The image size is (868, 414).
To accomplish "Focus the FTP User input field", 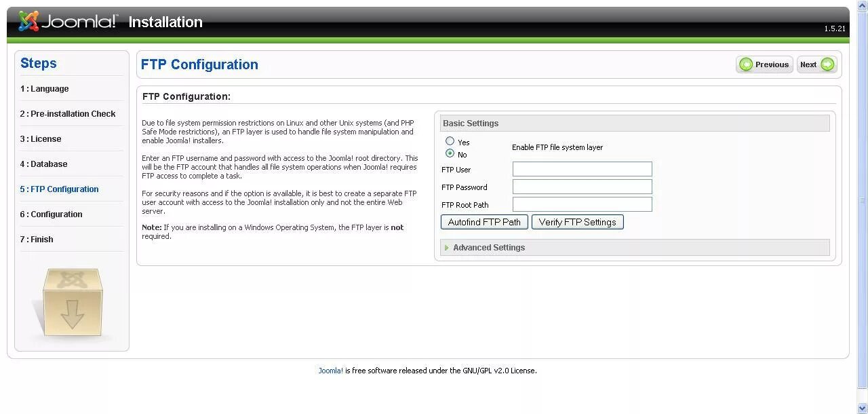I will 582,169.
